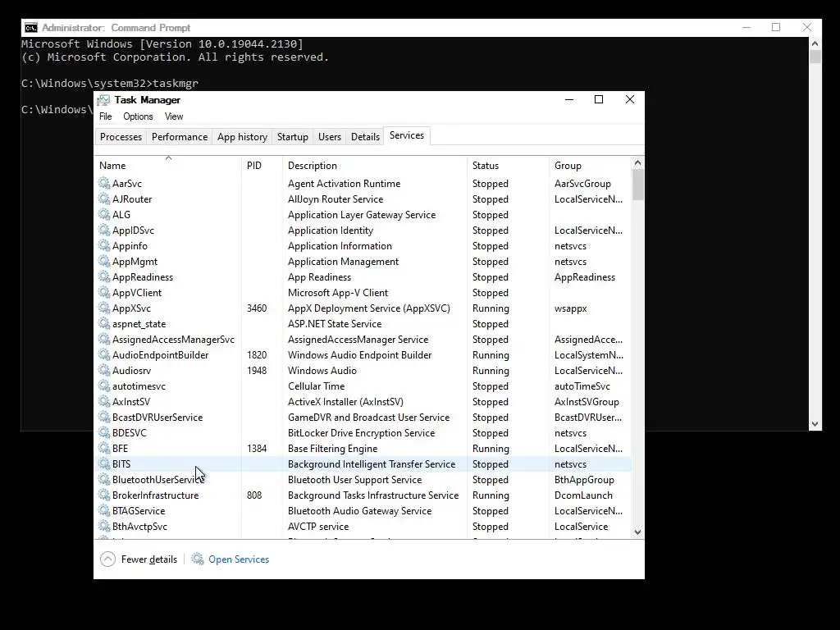Select the Services tab

tap(407, 135)
